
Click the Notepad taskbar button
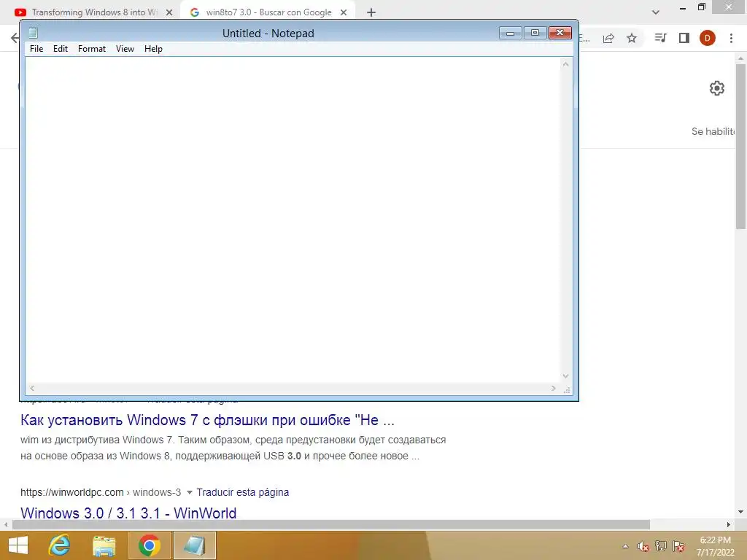pos(194,545)
